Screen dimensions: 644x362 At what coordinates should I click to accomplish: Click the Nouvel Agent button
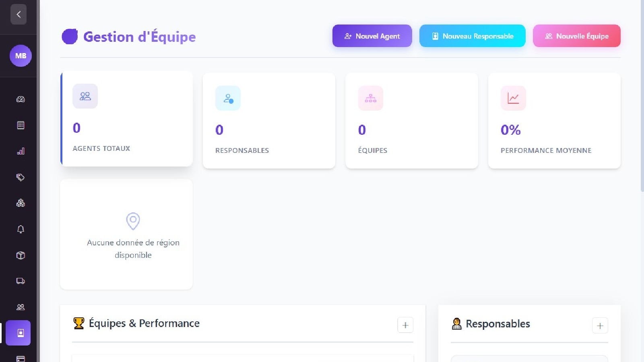coord(372,36)
